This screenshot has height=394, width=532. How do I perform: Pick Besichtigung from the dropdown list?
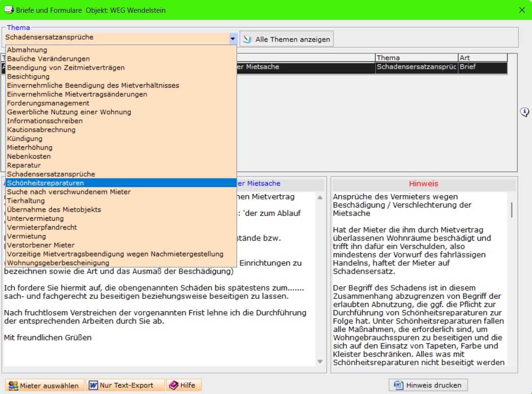point(121,76)
